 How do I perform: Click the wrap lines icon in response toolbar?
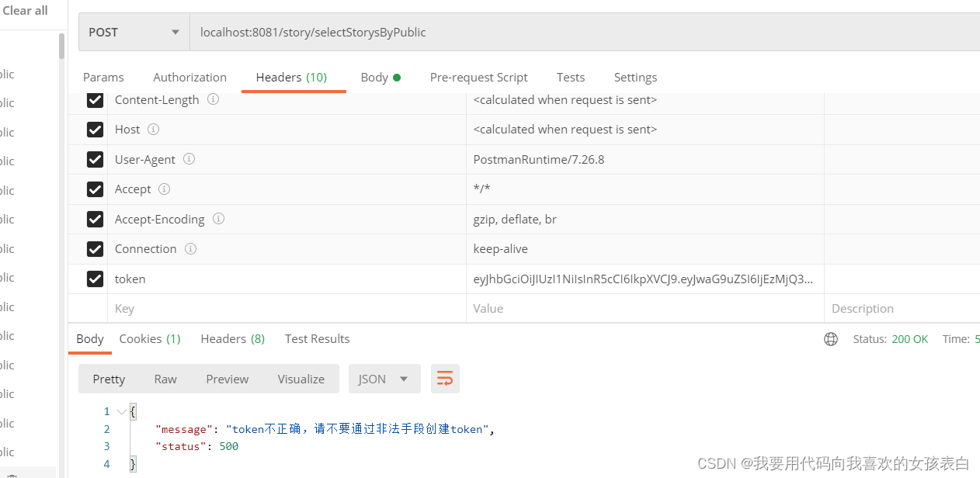point(445,379)
